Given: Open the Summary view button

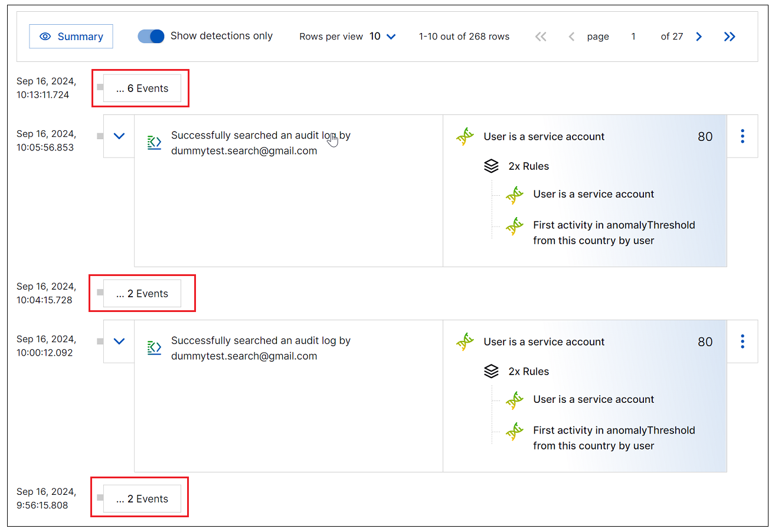Looking at the screenshot, I should (x=71, y=37).
